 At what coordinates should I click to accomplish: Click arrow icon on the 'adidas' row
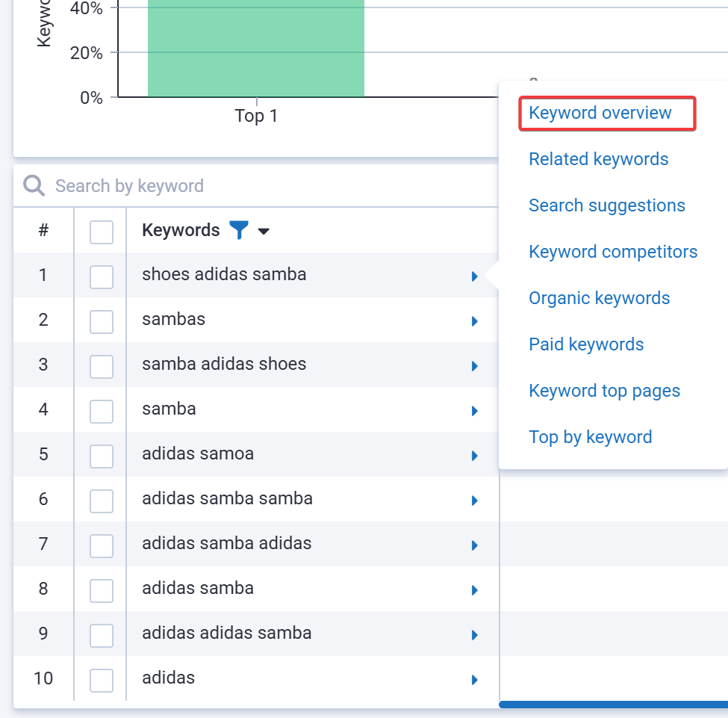(x=474, y=680)
